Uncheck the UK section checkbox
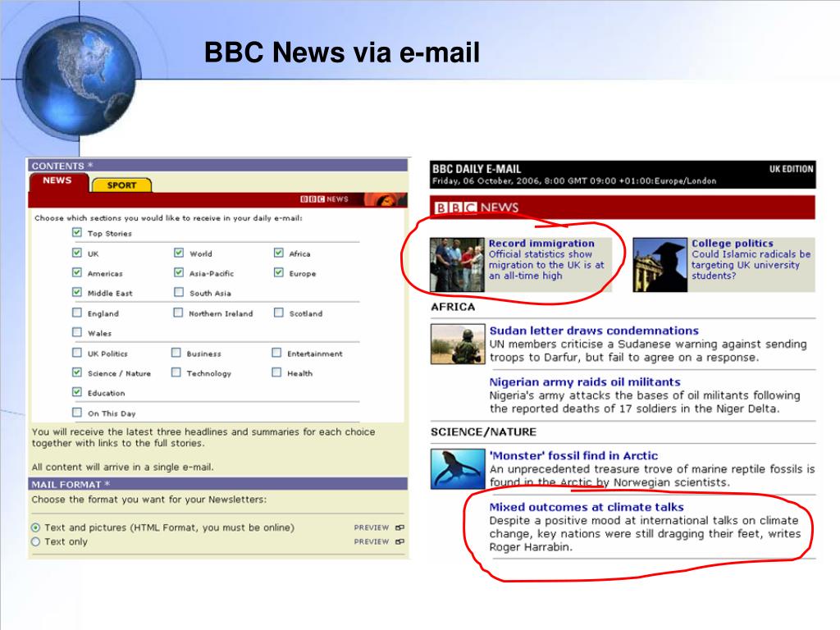 point(77,253)
